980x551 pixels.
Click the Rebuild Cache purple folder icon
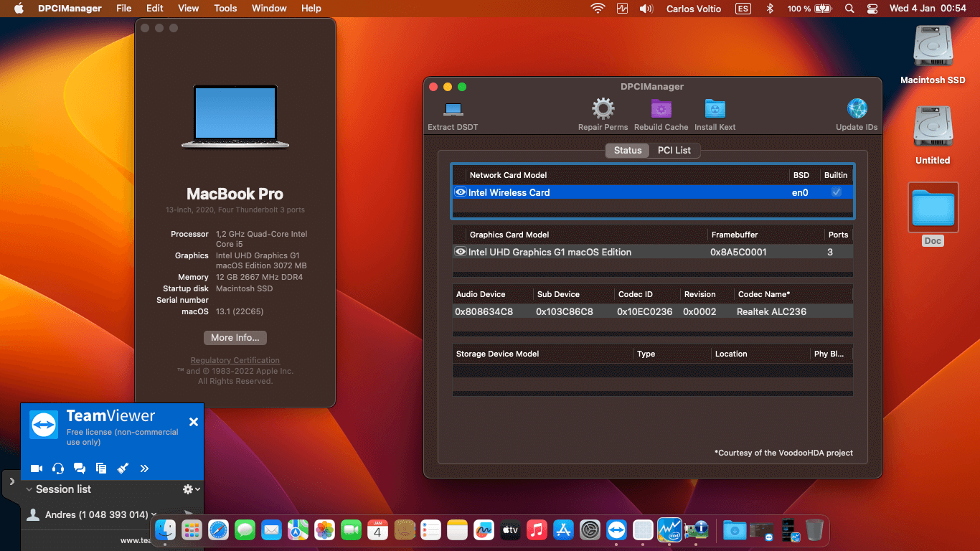(661, 110)
